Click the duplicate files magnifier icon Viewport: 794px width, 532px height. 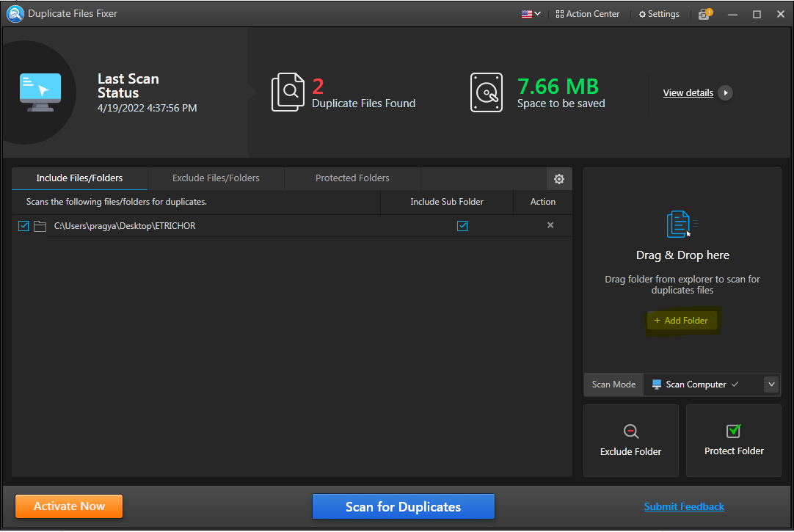288,92
